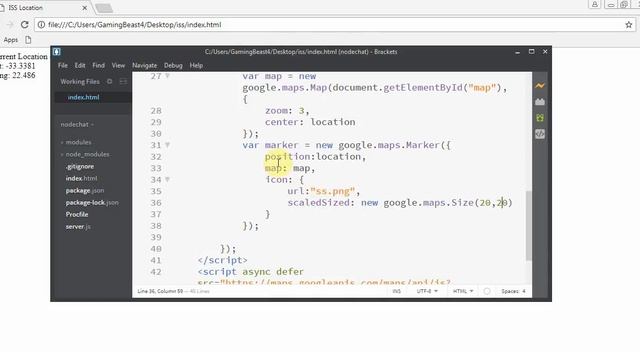This screenshot has width=640, height=360.
Task: Click 'var marker' on line 31
Action: 270,145
